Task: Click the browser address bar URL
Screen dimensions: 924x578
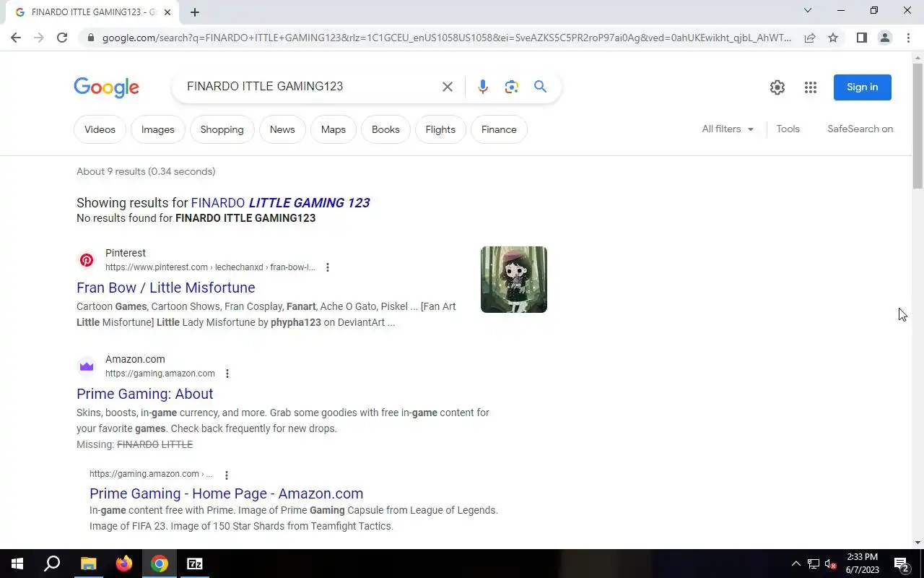Action: point(446,38)
